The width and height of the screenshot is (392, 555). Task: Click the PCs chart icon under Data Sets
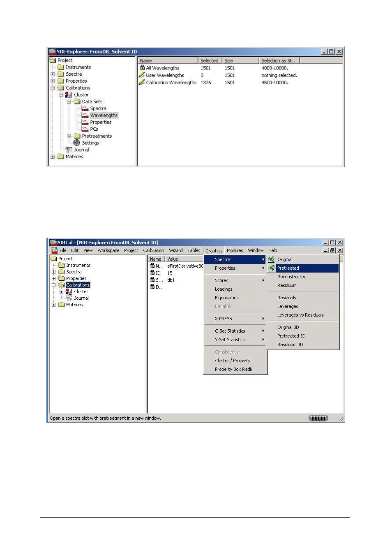[x=85, y=129]
